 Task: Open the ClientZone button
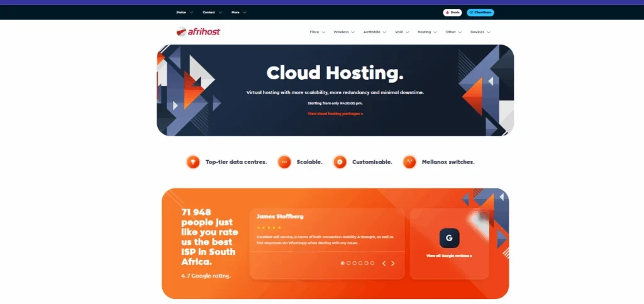point(480,13)
